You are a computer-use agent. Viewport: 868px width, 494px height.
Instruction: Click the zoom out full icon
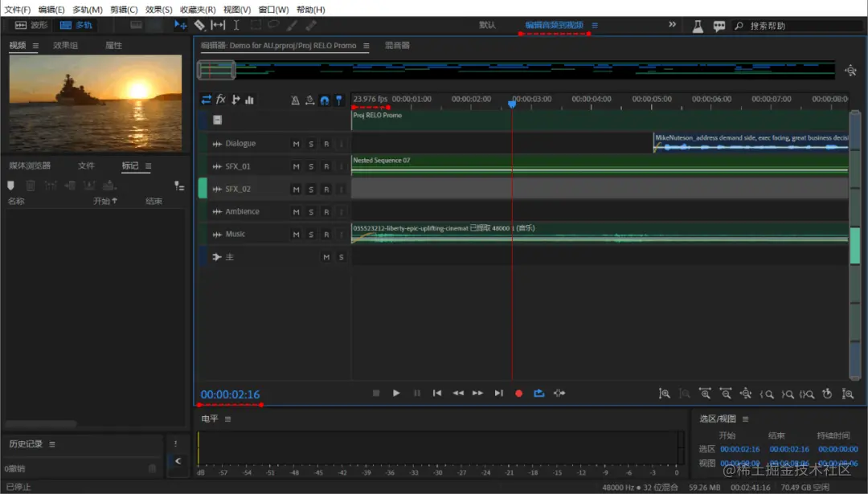tap(746, 394)
